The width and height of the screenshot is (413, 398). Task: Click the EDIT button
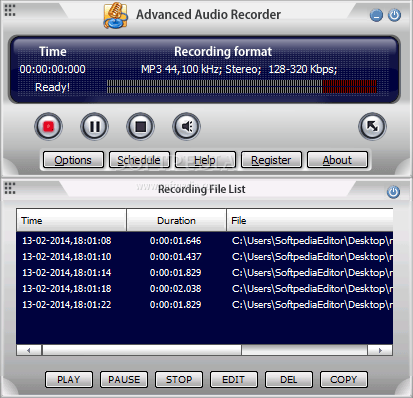(x=234, y=379)
